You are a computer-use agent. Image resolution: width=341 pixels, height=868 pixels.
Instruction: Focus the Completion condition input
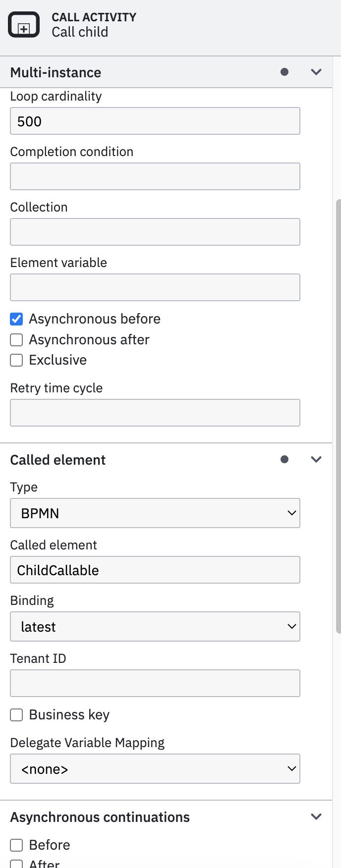pyautogui.click(x=155, y=176)
